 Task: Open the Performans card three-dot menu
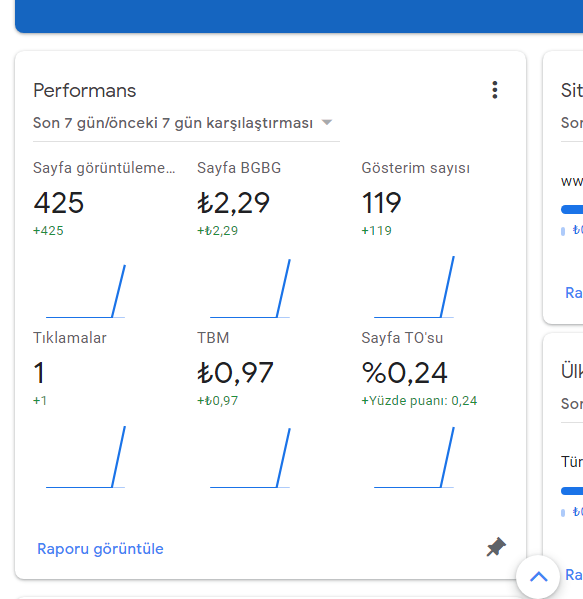tap(495, 90)
